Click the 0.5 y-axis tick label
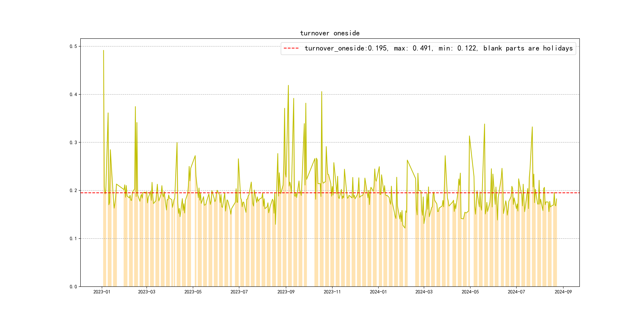Viewport: 644px width, 322px height. [73, 47]
